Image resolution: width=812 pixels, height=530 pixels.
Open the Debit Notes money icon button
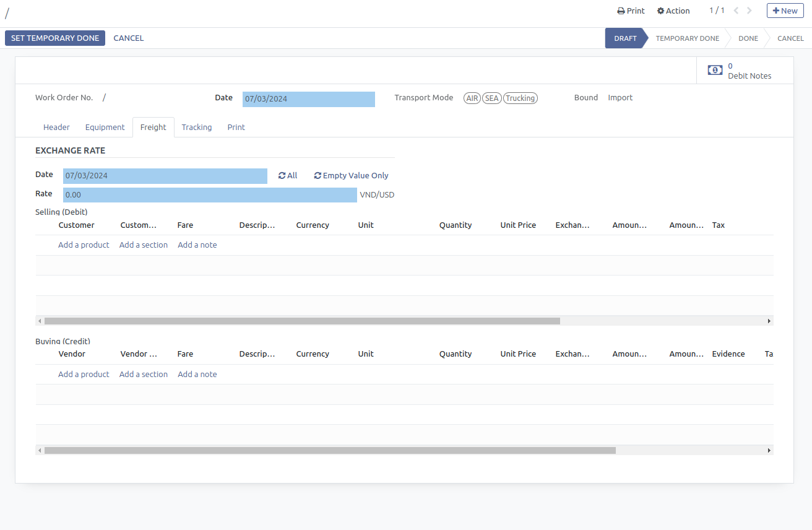[715, 71]
